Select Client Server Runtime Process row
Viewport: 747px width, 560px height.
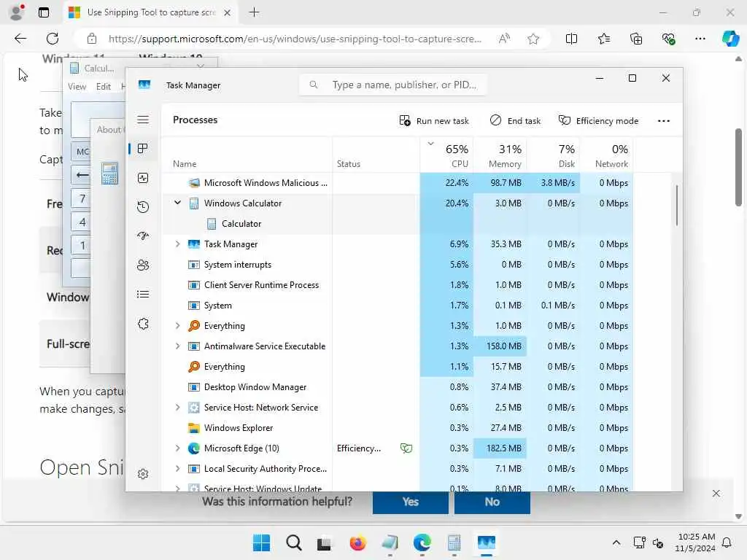398,285
